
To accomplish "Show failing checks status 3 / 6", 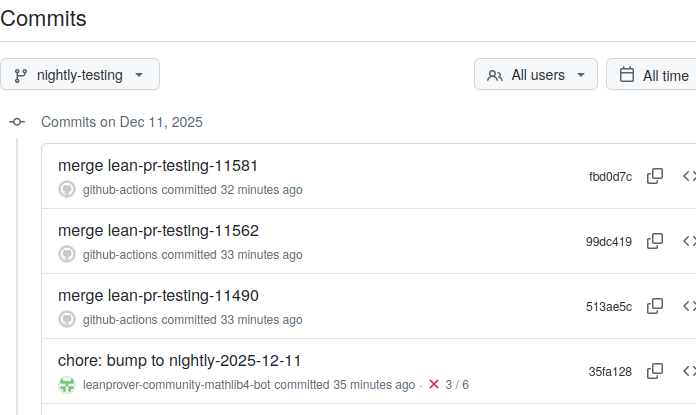I will coord(448,385).
